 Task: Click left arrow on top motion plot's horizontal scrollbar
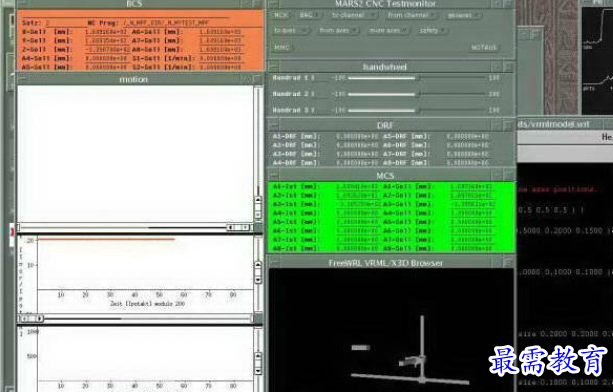click(x=231, y=227)
